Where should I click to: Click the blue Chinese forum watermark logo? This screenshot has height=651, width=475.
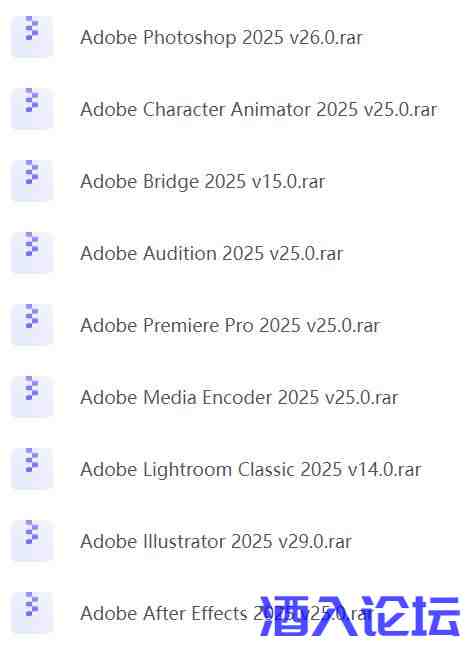click(360, 616)
